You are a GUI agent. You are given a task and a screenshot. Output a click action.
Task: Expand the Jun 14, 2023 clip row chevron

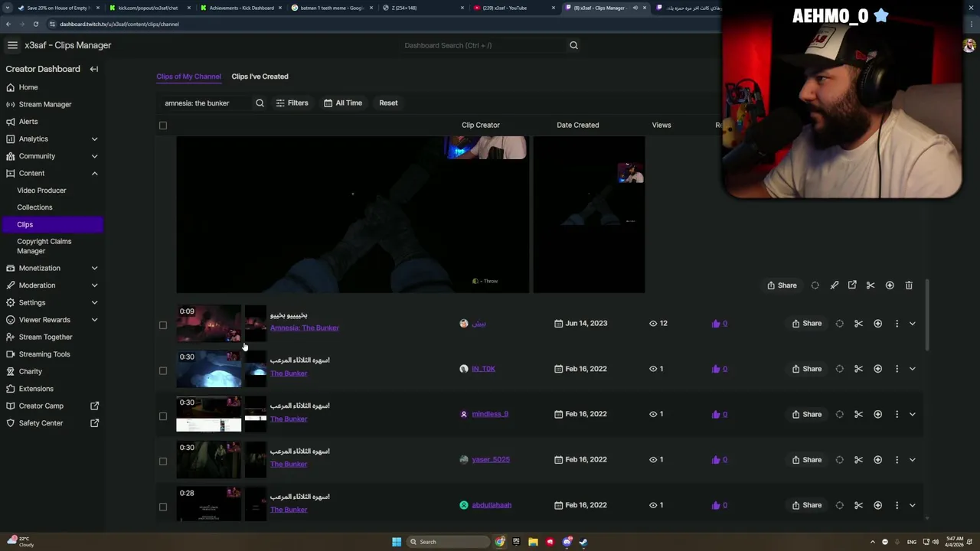(912, 324)
